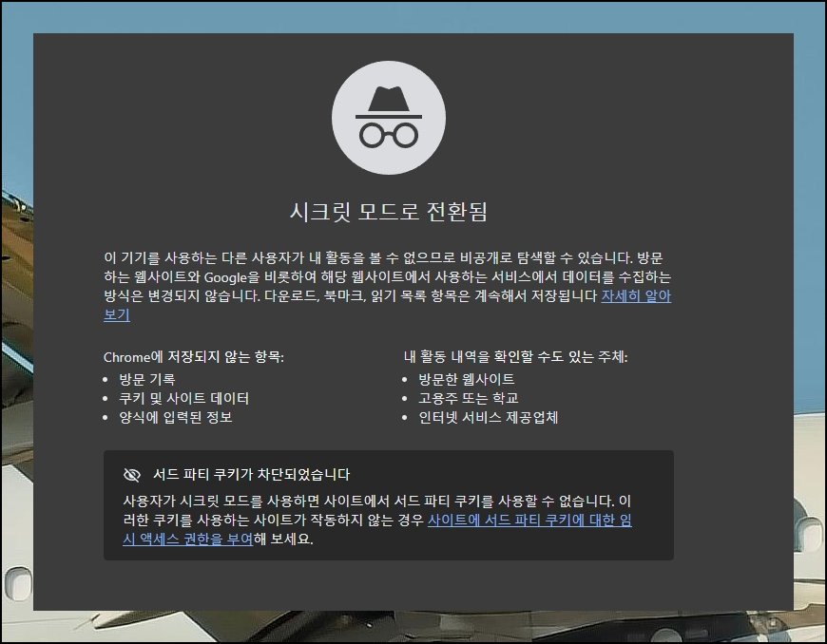This screenshot has width=827, height=644.
Task: Click the incognito hat and glasses icon
Action: coord(389,118)
